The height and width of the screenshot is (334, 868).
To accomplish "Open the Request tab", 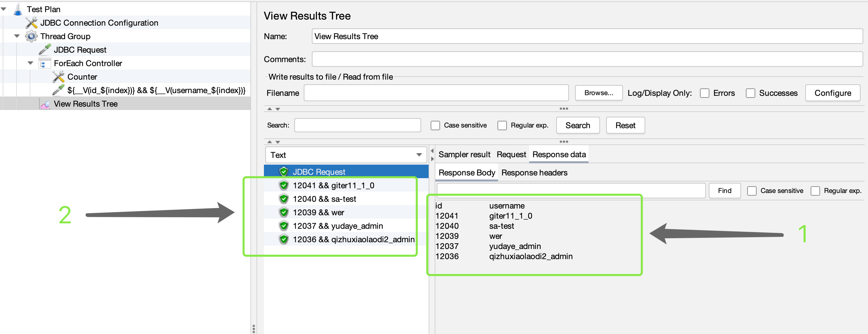I will (511, 155).
